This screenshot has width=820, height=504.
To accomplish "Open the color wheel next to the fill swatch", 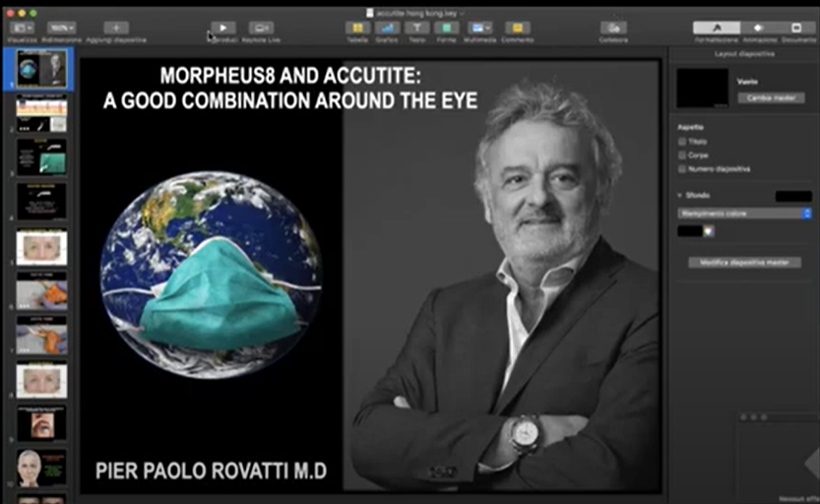I will coord(709,231).
